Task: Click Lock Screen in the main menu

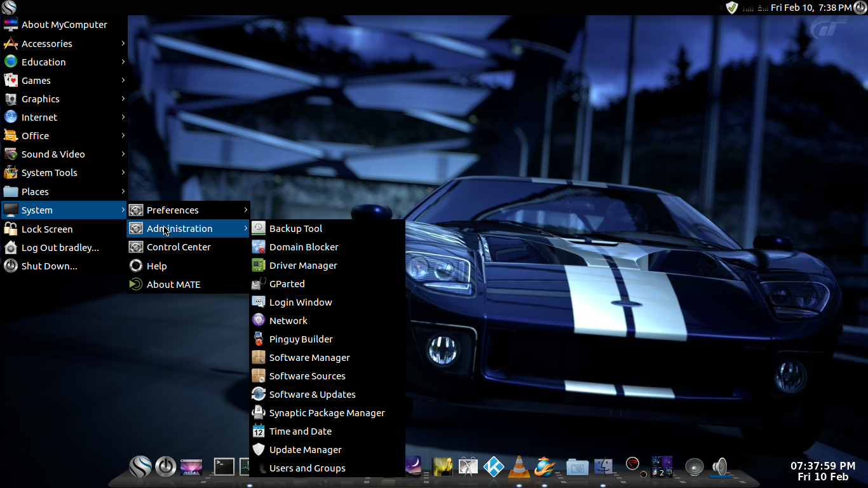Action: [47, 229]
